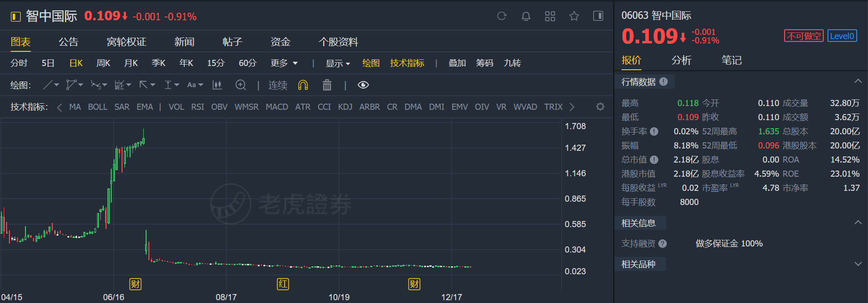This screenshot has height=303, width=868.
Task: Switch to the 资金 tab
Action: point(280,42)
